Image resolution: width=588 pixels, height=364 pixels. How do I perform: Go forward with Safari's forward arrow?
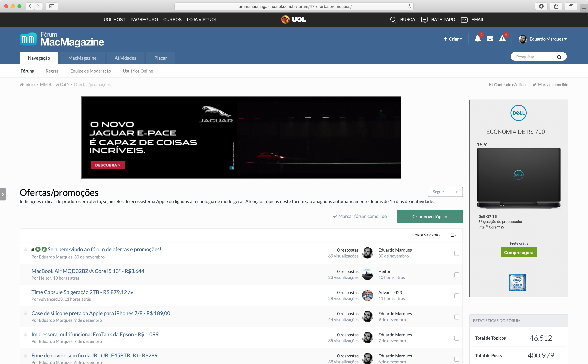[x=39, y=6]
